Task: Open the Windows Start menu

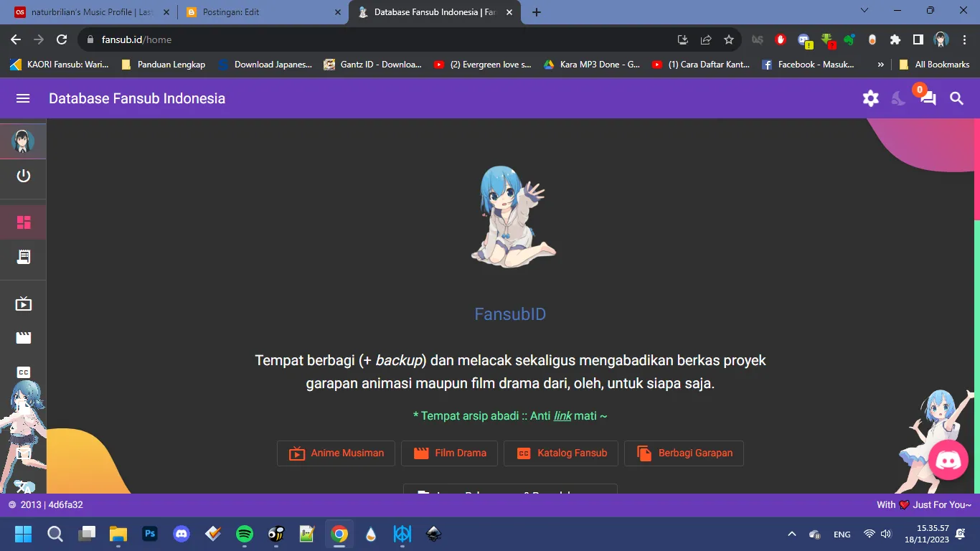Action: coord(23,534)
